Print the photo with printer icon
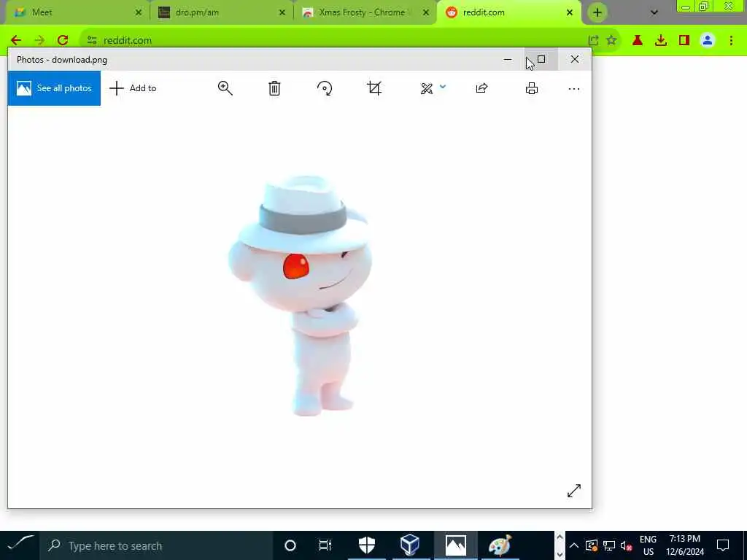Viewport: 747px width, 560px height. click(532, 88)
